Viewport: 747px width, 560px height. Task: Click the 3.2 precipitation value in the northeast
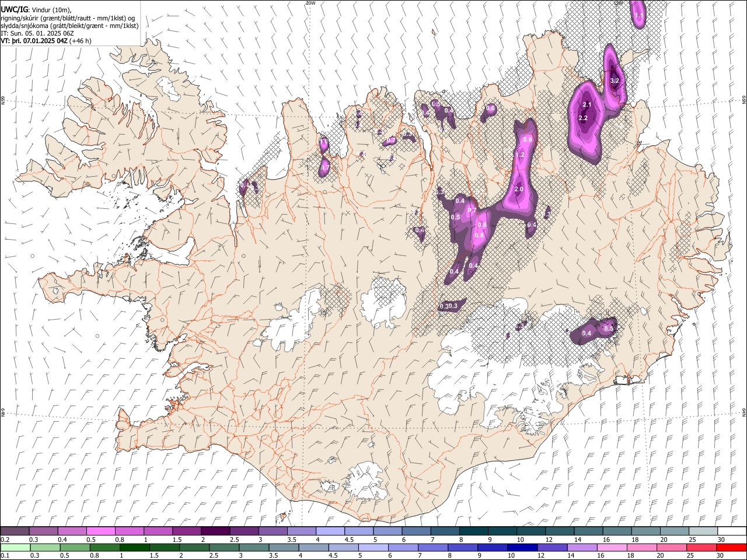click(615, 80)
